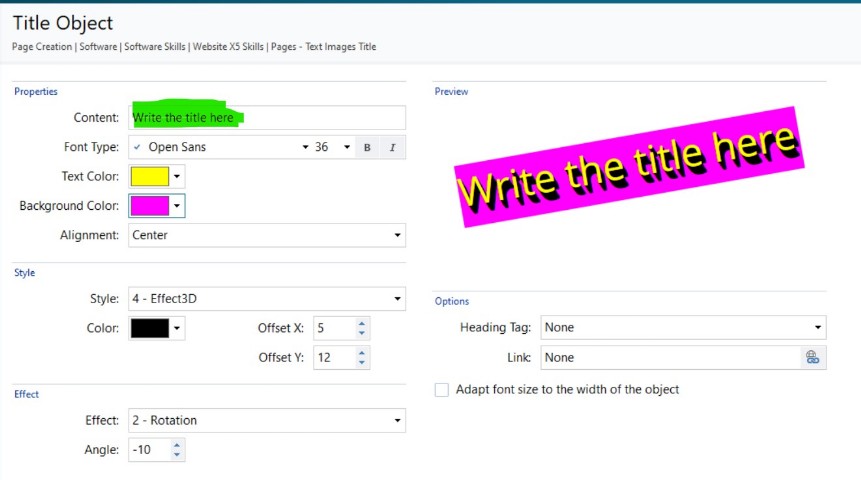This screenshot has height=480, width=861.
Task: Click the Software Skills breadcrumb text
Action: (x=154, y=47)
